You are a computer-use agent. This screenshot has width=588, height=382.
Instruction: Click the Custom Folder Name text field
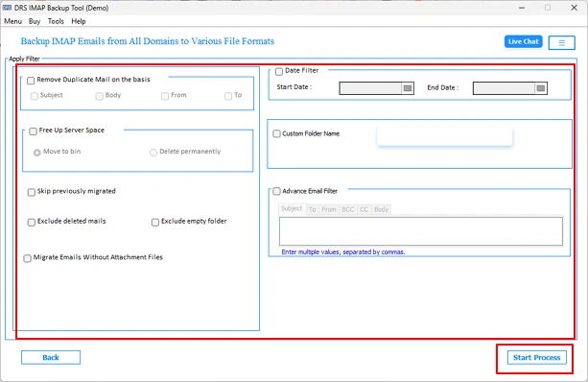tap(445, 136)
